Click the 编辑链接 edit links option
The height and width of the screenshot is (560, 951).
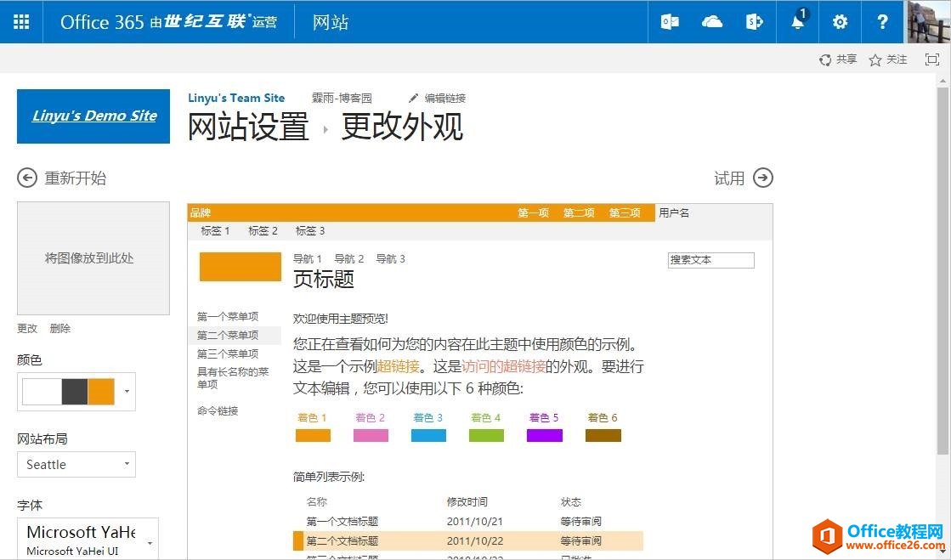438,99
